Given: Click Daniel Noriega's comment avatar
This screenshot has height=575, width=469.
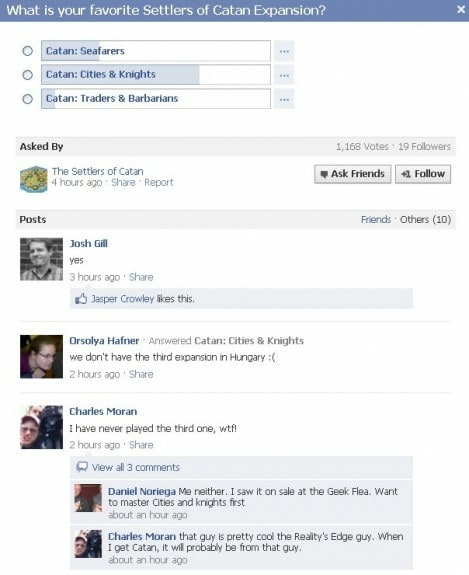Looking at the screenshot, I should point(88,498).
